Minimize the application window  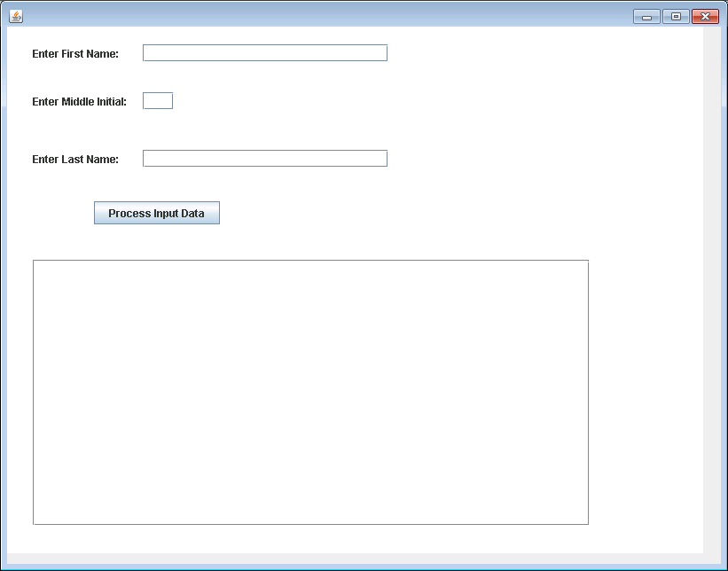tap(646, 17)
